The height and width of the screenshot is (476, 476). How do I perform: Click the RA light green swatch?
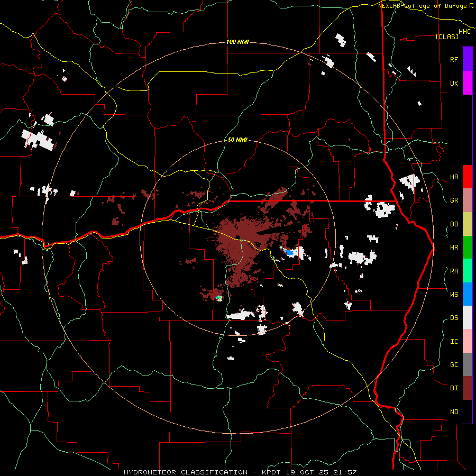click(467, 270)
